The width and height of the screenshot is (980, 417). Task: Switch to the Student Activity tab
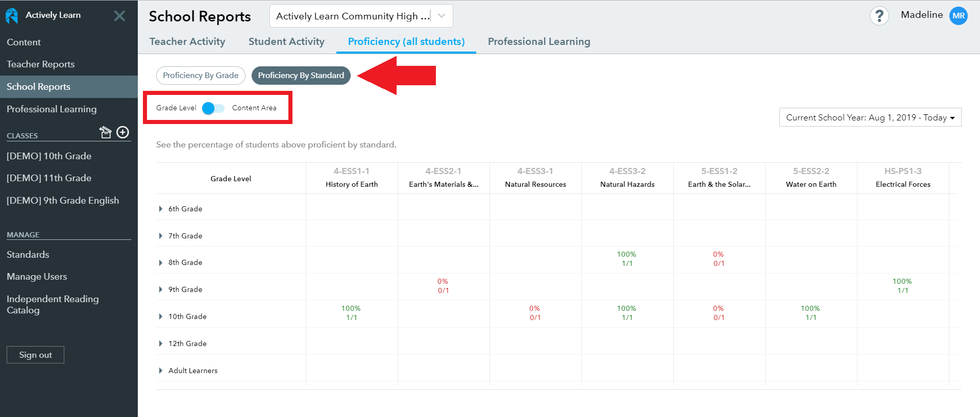[286, 42]
